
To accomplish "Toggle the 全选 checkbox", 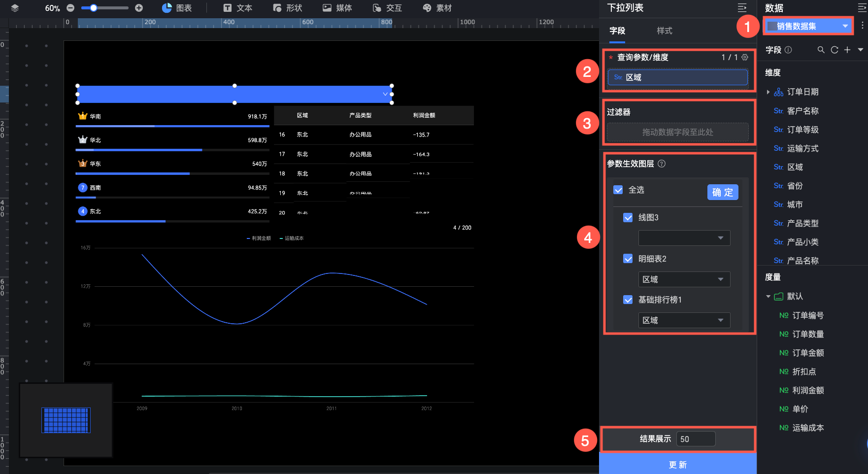I will (618, 190).
